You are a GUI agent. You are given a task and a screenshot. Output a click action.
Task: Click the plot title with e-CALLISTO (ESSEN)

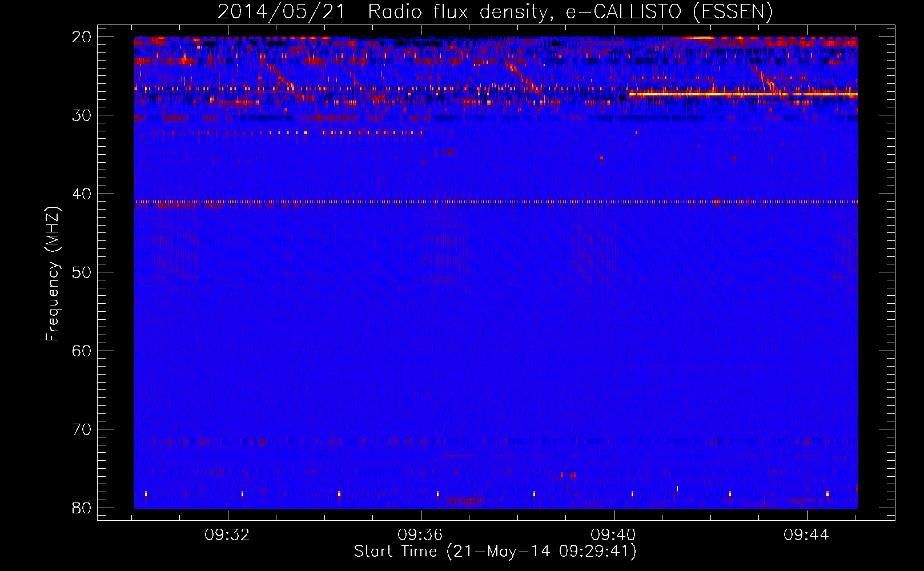point(495,11)
